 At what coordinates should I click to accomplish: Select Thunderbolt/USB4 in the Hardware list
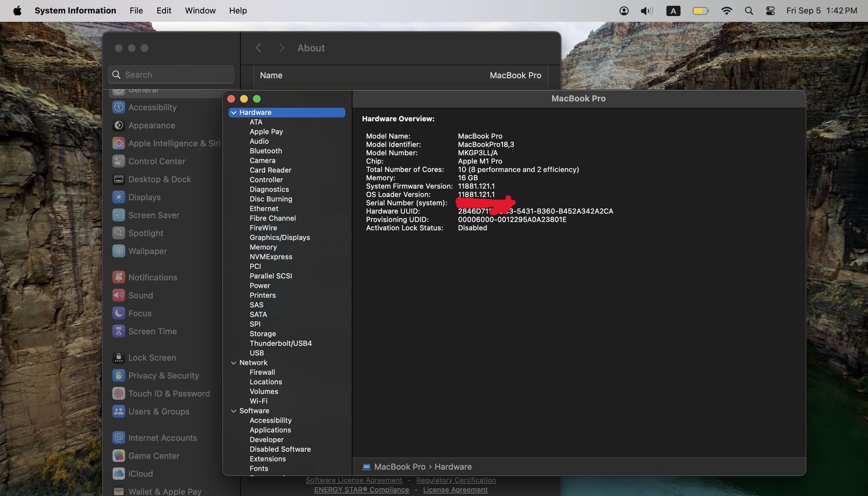(x=280, y=344)
